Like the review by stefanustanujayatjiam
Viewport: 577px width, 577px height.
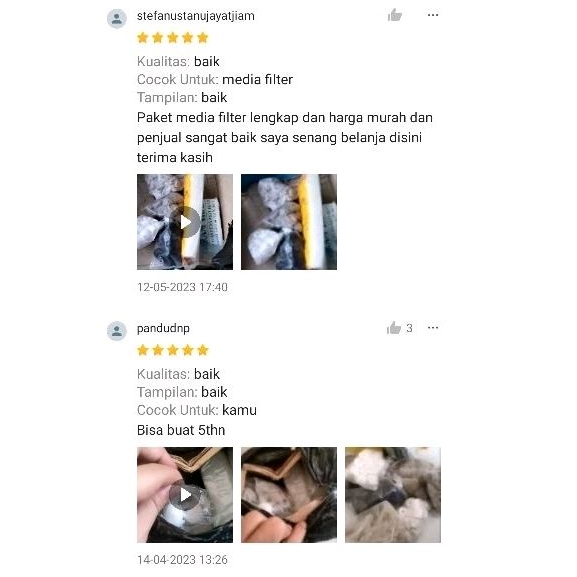coord(394,15)
